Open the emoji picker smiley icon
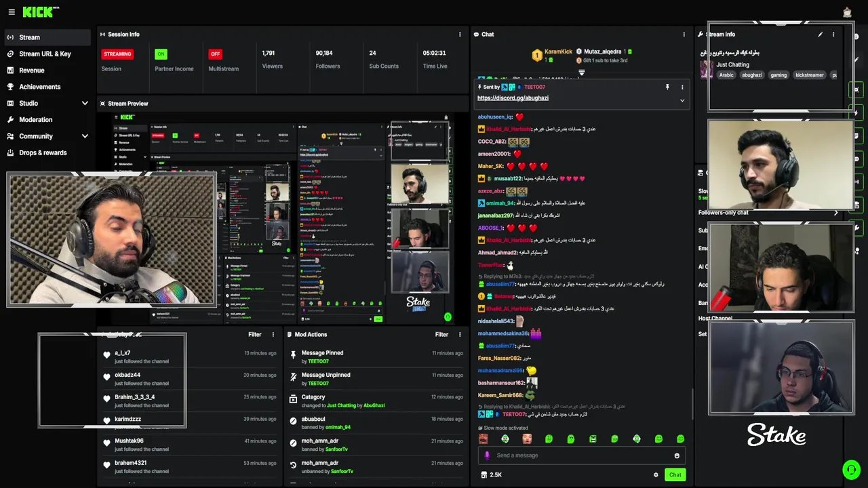This screenshot has width=868, height=488. (x=677, y=455)
